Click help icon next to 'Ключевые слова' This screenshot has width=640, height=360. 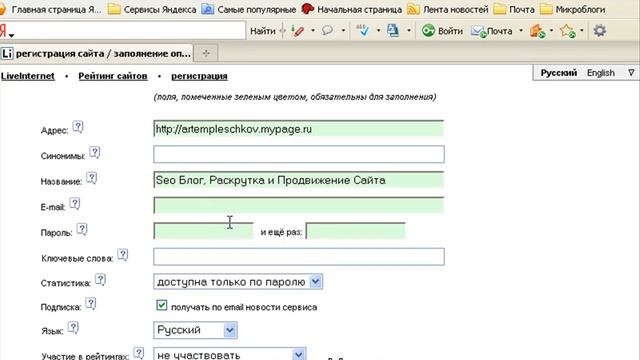click(123, 255)
